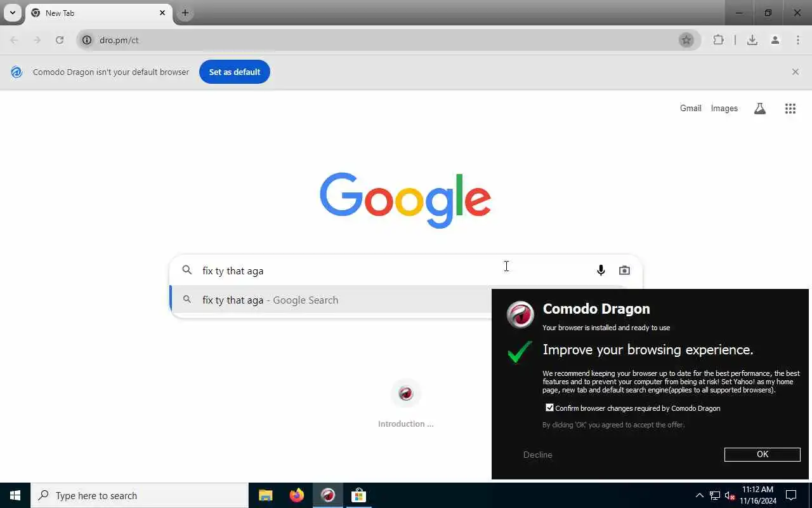
Task: Bookmark this page with the star icon
Action: tap(686, 40)
